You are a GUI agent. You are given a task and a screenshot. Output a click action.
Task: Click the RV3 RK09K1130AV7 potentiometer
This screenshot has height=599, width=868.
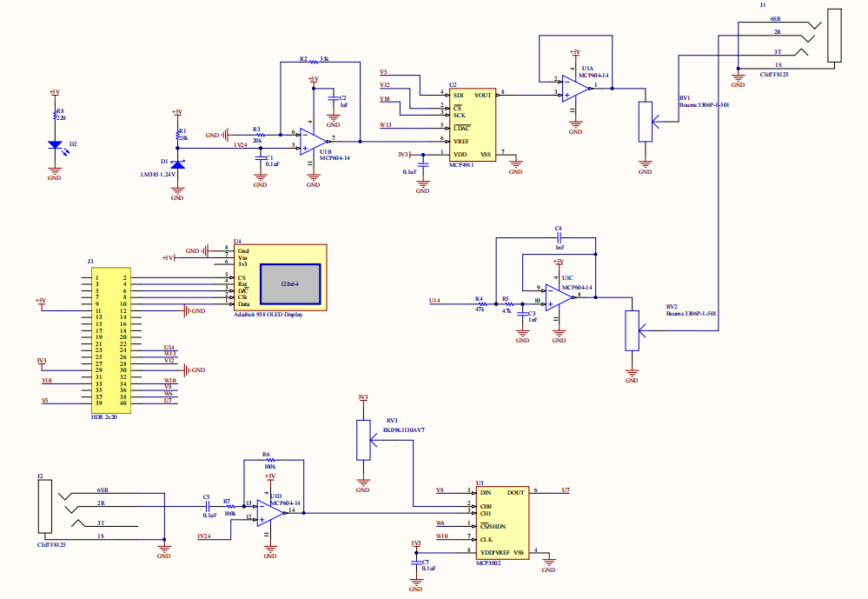click(x=363, y=440)
